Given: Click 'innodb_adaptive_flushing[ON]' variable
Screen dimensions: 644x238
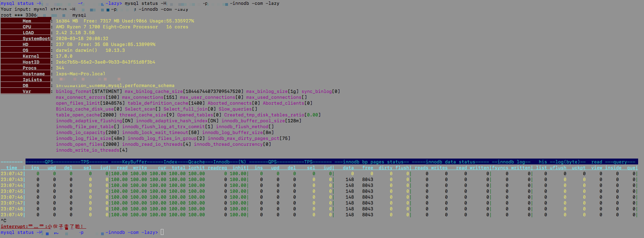Looking at the screenshot, I should click(95, 121).
